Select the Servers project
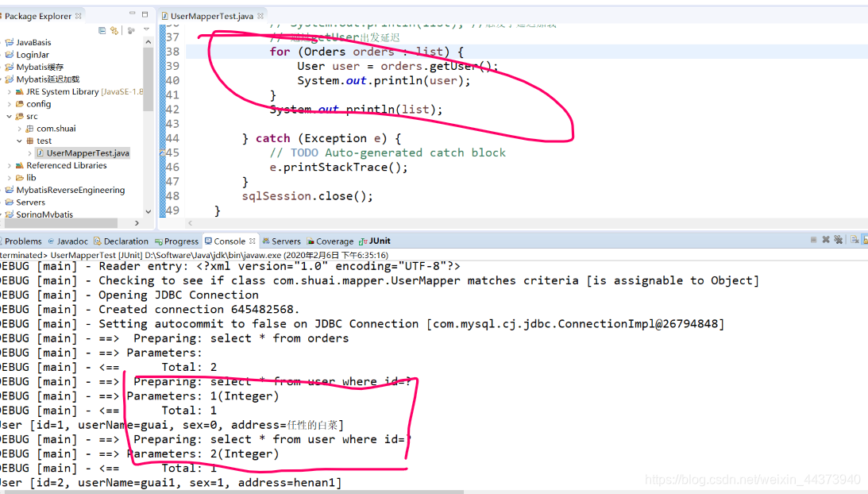 (25, 203)
